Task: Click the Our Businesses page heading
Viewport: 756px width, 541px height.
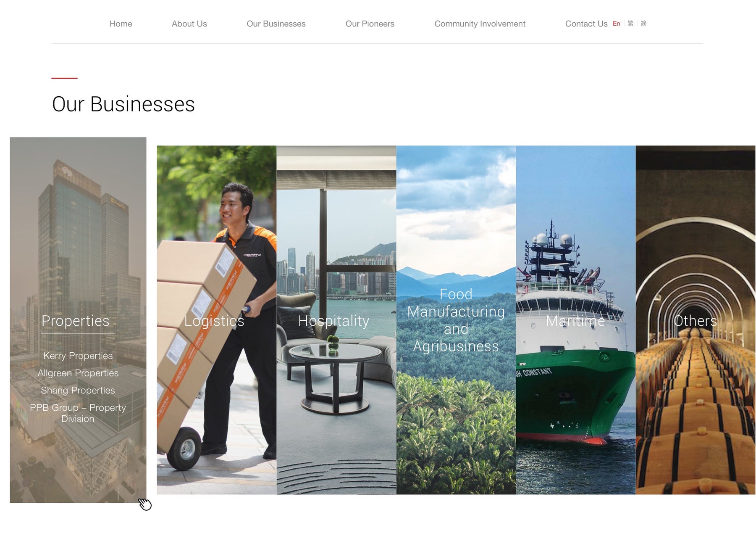Action: pos(123,104)
